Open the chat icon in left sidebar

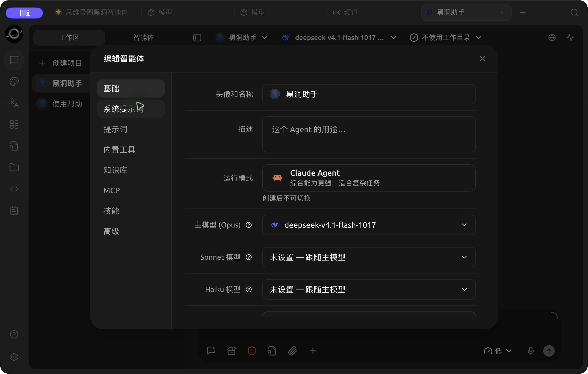click(14, 60)
